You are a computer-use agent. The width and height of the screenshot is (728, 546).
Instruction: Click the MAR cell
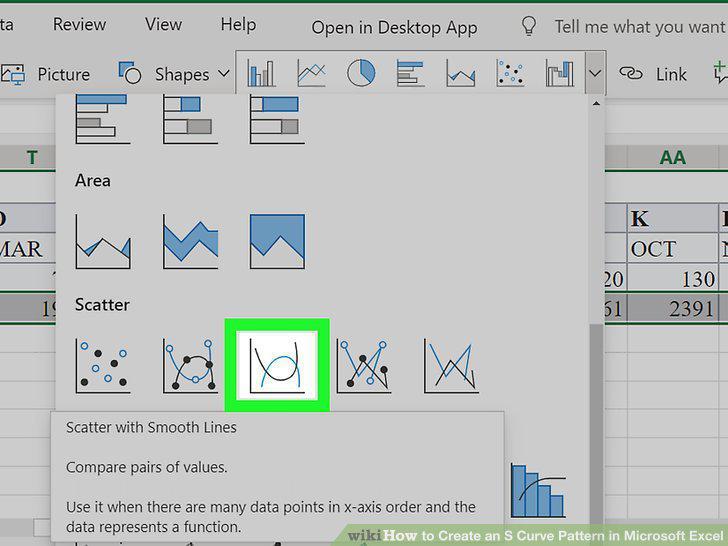(26, 249)
